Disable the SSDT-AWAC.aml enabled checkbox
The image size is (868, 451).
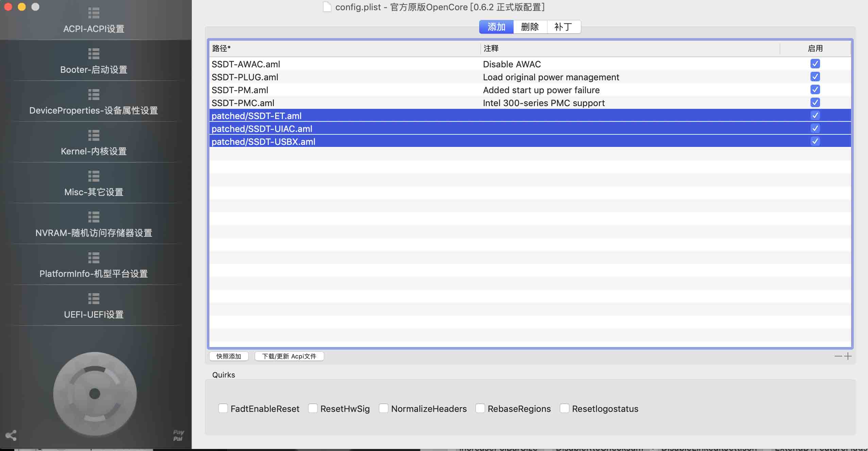pyautogui.click(x=815, y=64)
